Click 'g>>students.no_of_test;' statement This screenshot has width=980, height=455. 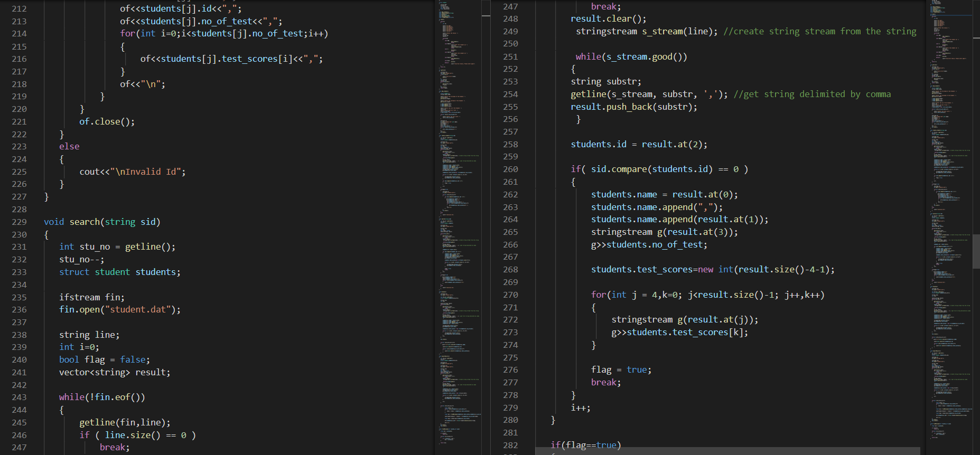649,244
